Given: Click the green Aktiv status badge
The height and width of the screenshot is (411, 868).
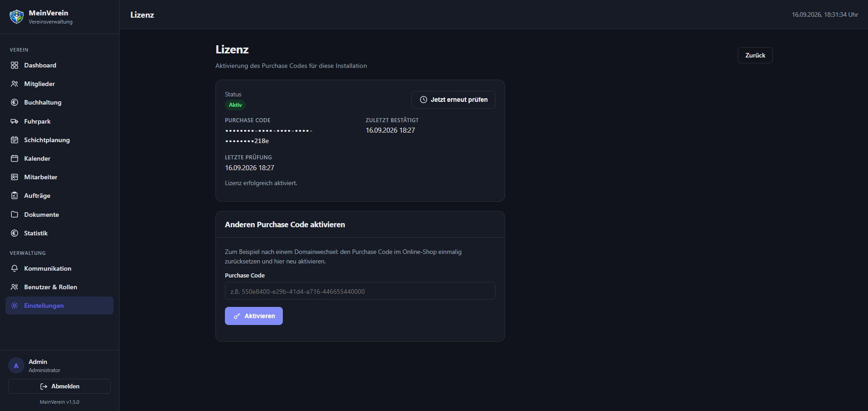Looking at the screenshot, I should (235, 105).
